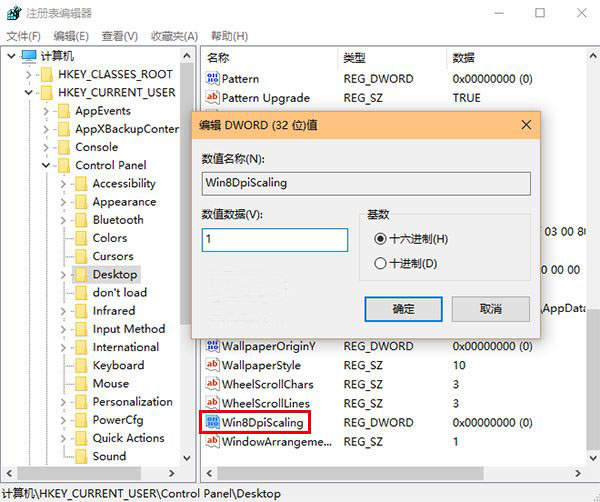Click the Cursors folder icon
The width and height of the screenshot is (600, 502).
(81, 256)
